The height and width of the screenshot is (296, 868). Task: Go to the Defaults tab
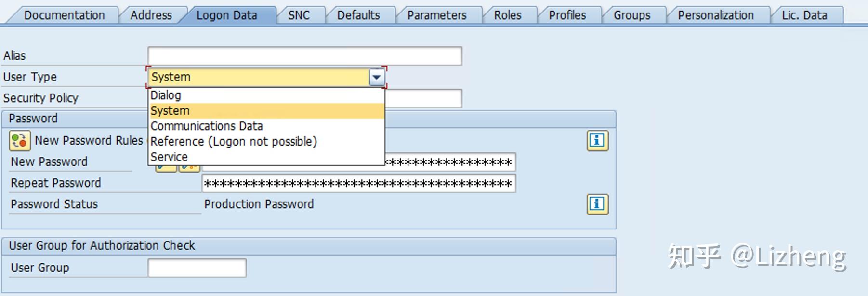point(358,15)
